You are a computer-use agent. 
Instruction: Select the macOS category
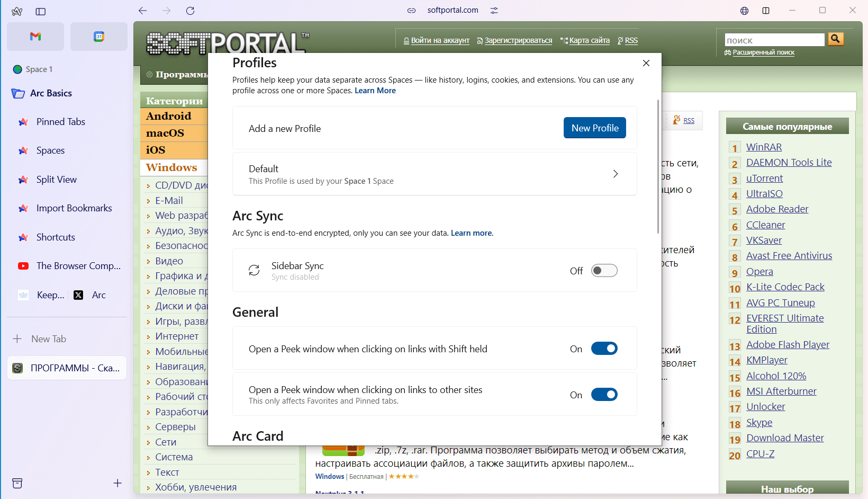tap(165, 133)
